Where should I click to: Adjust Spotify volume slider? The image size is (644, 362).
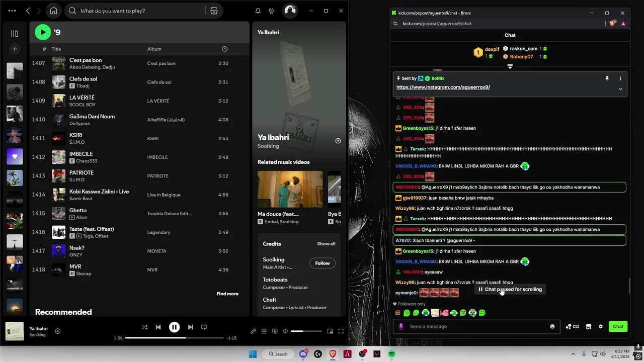click(306, 331)
